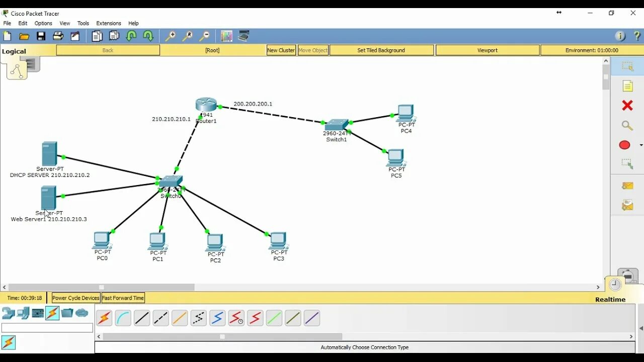
Task: Place a note with the Note tool
Action: pyautogui.click(x=627, y=86)
